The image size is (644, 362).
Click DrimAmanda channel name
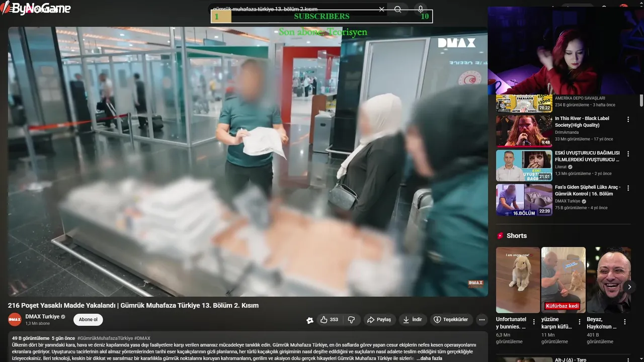tap(567, 132)
